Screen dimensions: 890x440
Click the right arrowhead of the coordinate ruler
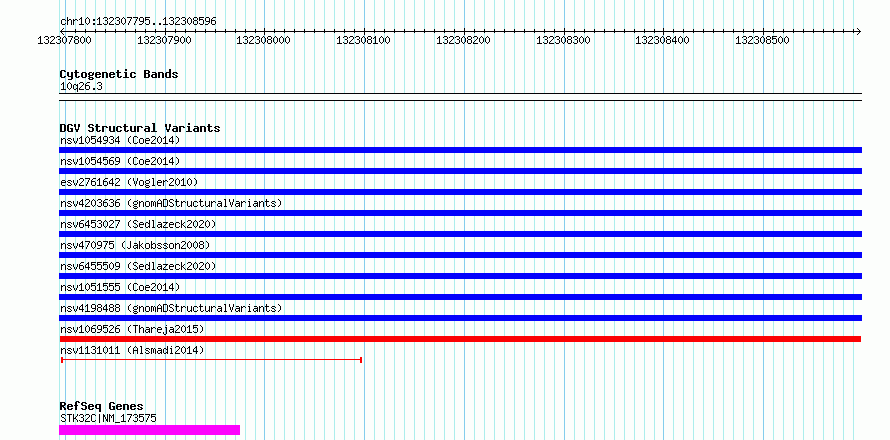point(858,31)
